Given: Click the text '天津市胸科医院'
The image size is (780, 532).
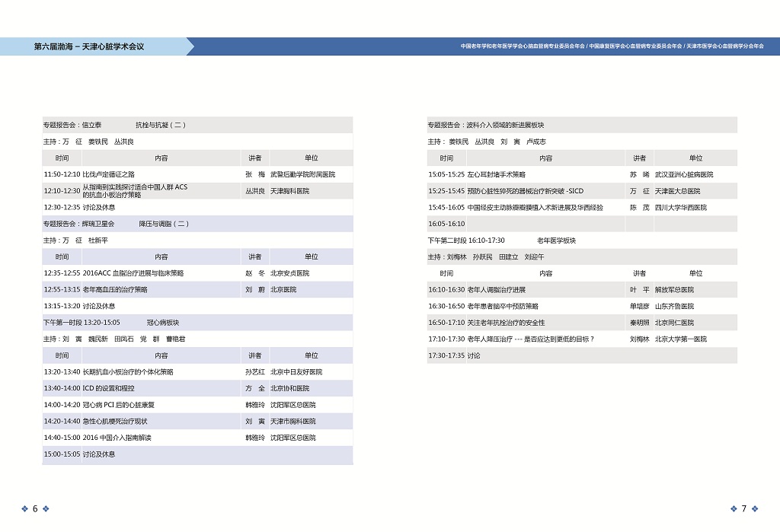Looking at the screenshot, I should pyautogui.click(x=293, y=421).
